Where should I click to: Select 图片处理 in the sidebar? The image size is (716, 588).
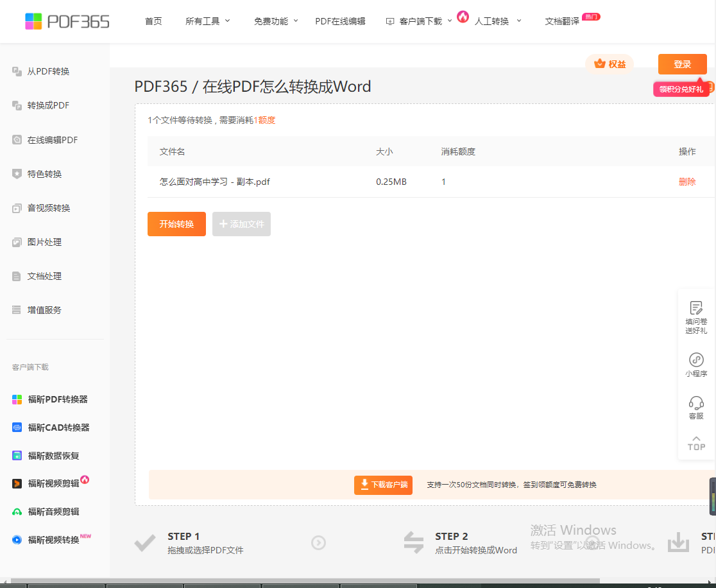click(44, 242)
